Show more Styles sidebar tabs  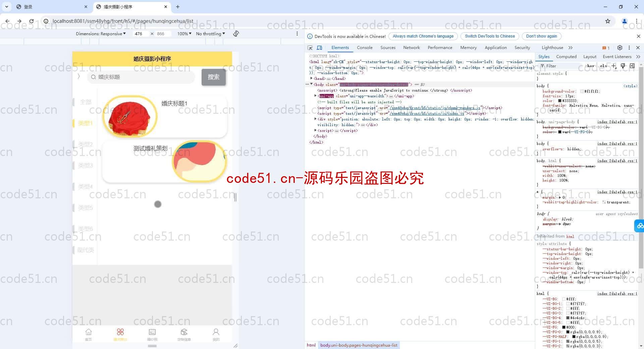click(x=638, y=57)
